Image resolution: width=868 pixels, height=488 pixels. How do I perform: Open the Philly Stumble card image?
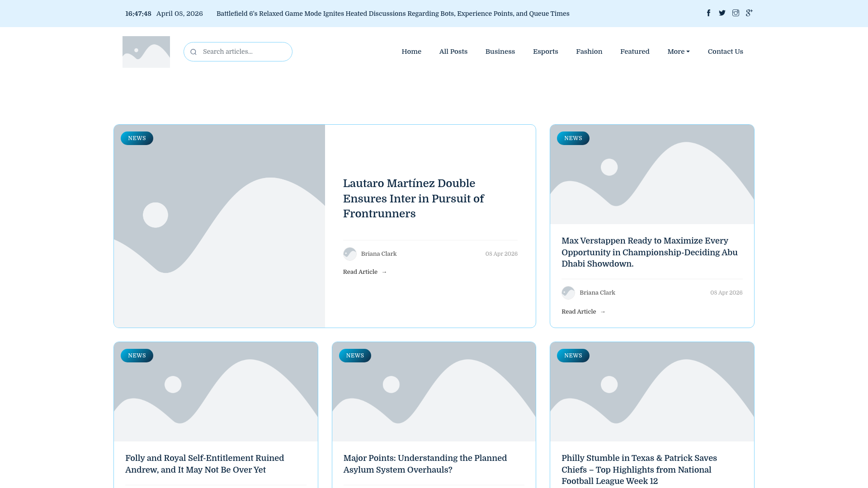(x=652, y=392)
